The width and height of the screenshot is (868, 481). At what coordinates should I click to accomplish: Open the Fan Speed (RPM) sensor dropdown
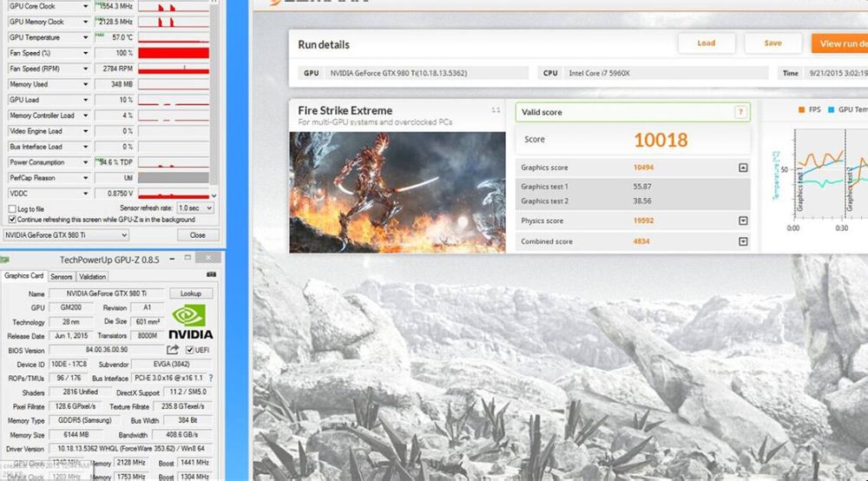[x=85, y=69]
